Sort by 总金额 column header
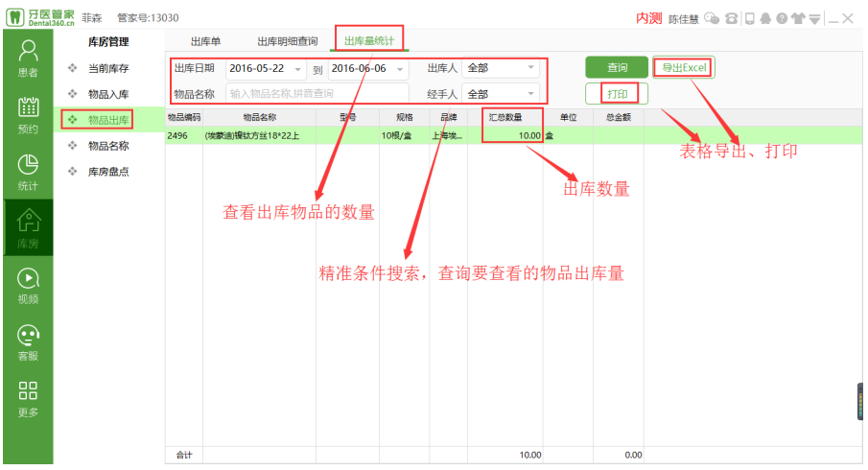This screenshot has width=868, height=470. (619, 117)
